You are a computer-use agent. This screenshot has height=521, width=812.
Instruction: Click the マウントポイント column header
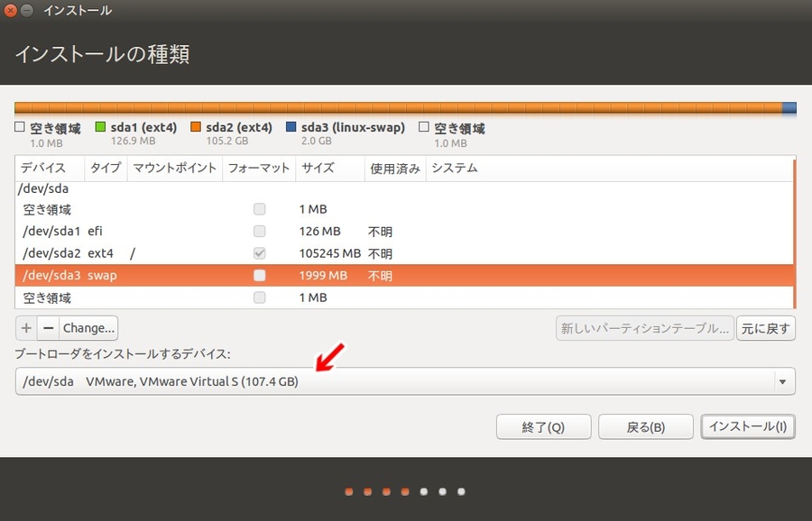coord(174,168)
